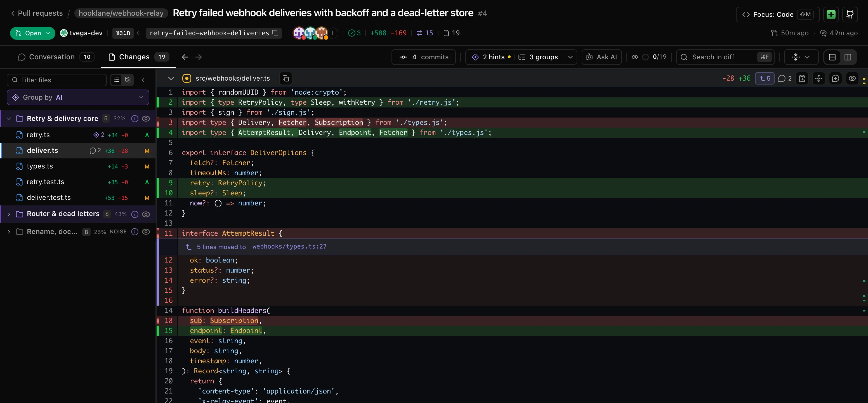This screenshot has height=403, width=868.
Task: Go to next change with right arrow
Action: click(x=199, y=57)
